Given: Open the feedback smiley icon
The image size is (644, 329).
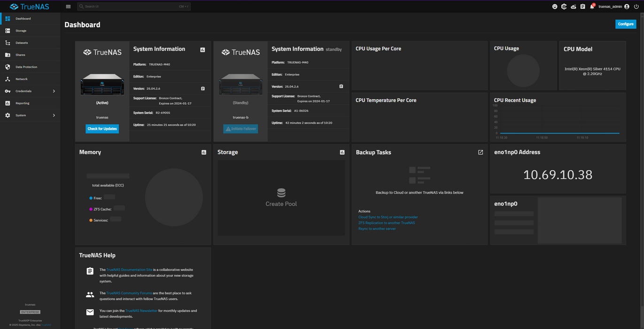Looking at the screenshot, I should pyautogui.click(x=555, y=7).
